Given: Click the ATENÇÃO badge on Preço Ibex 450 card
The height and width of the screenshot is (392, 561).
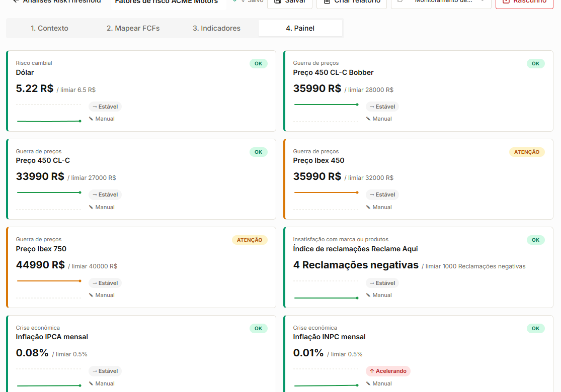Looking at the screenshot, I should tap(527, 152).
